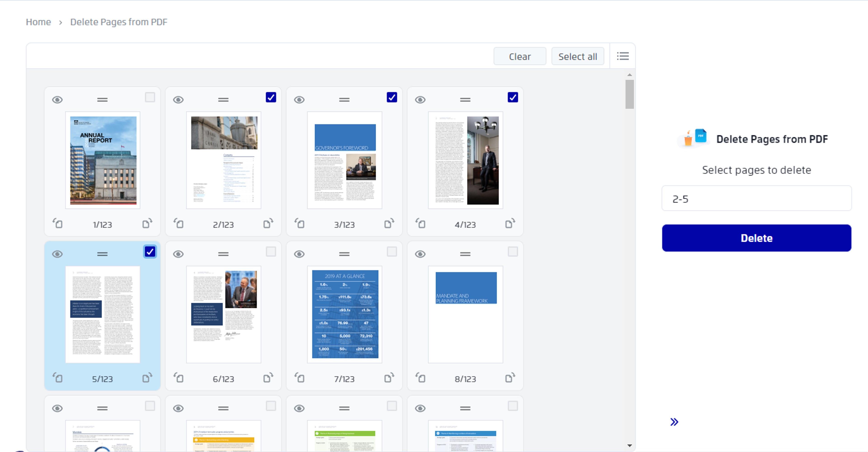This screenshot has height=452, width=868.
Task: Click scrollbar up arrow
Action: 630,75
